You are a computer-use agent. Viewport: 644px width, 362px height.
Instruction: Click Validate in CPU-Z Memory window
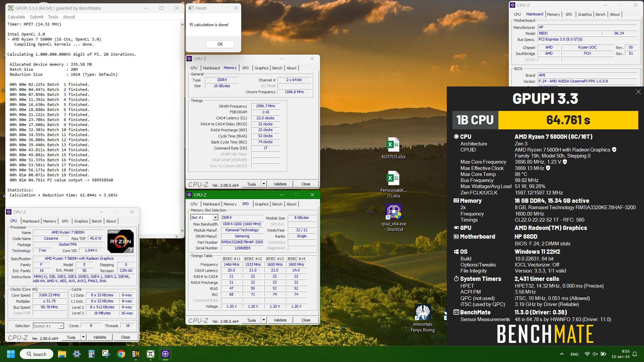pyautogui.click(x=280, y=184)
